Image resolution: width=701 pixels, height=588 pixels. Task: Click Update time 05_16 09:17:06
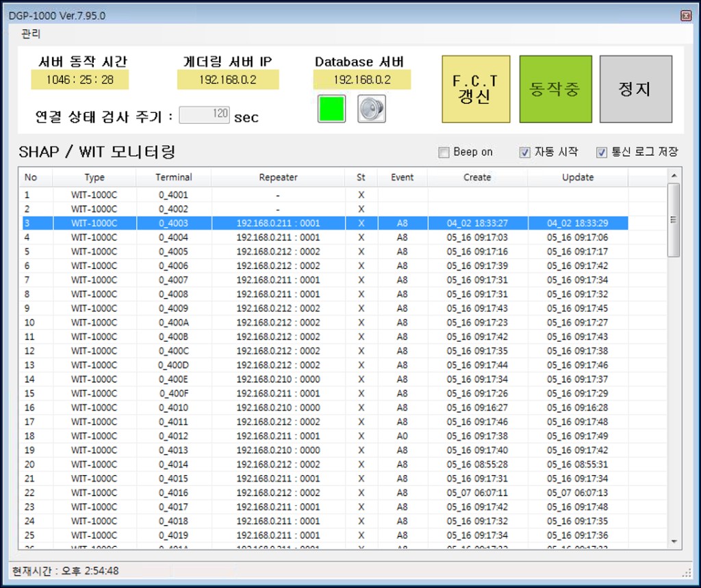[x=578, y=238]
